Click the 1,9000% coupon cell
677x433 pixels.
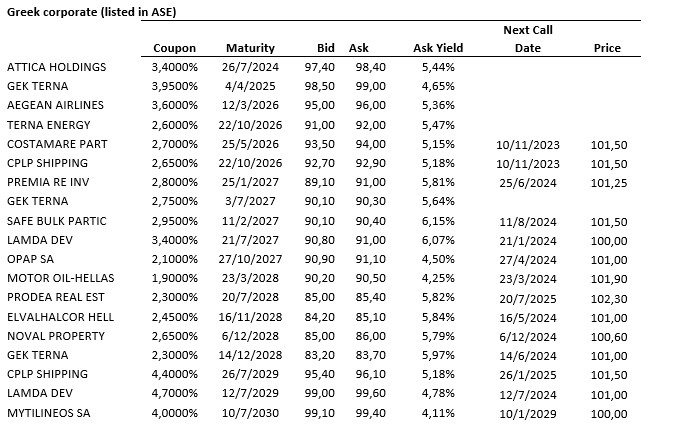[x=174, y=278]
